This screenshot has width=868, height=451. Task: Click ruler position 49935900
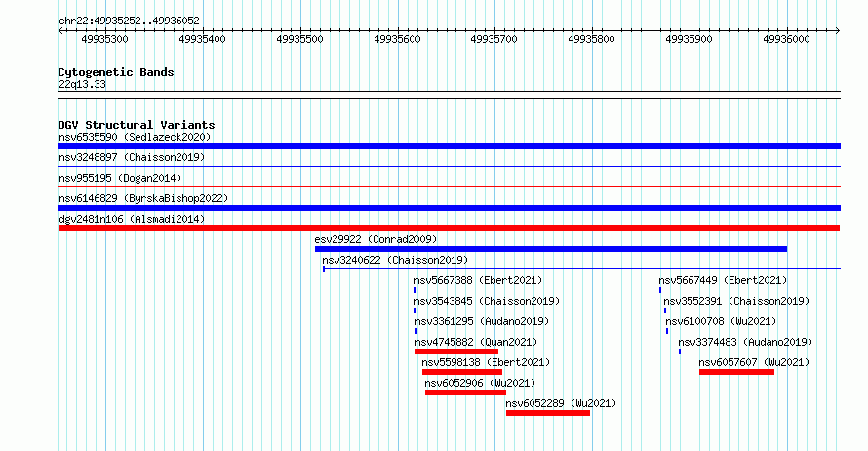point(690,39)
